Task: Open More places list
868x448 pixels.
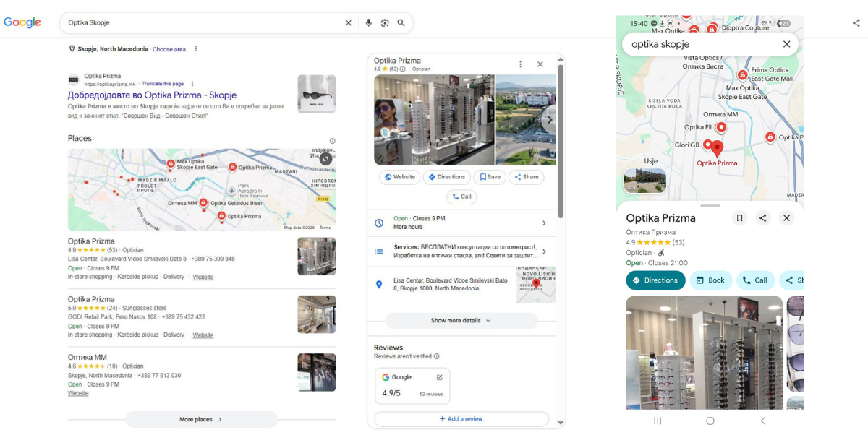Action: (x=201, y=419)
